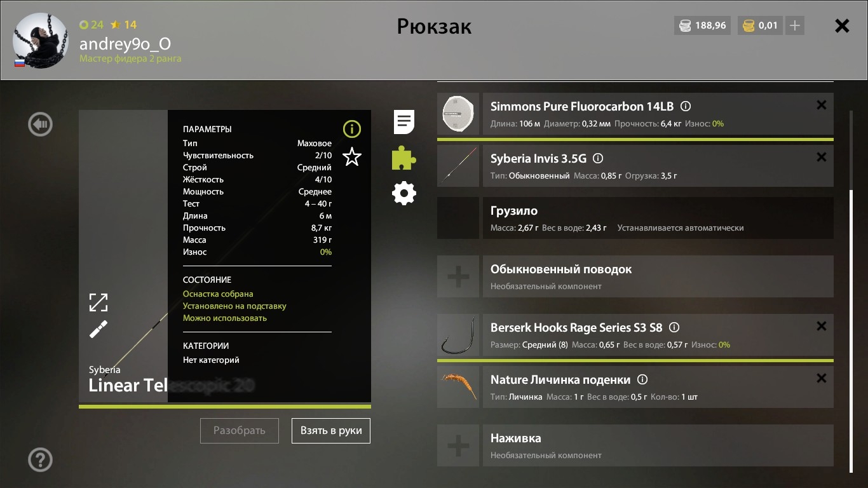
Task: Remove Syberia Invis 3.5G float
Action: tap(821, 157)
